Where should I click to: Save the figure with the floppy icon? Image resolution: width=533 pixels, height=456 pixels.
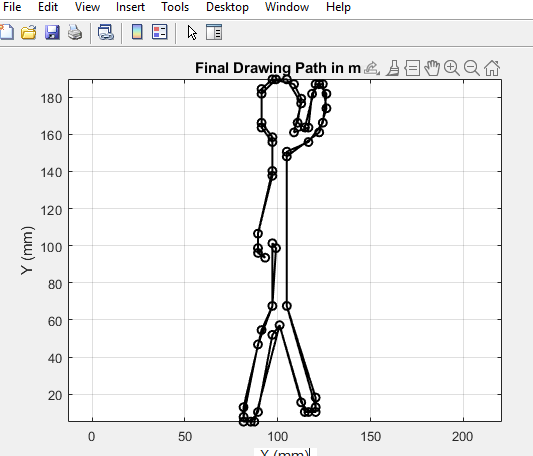[x=52, y=33]
